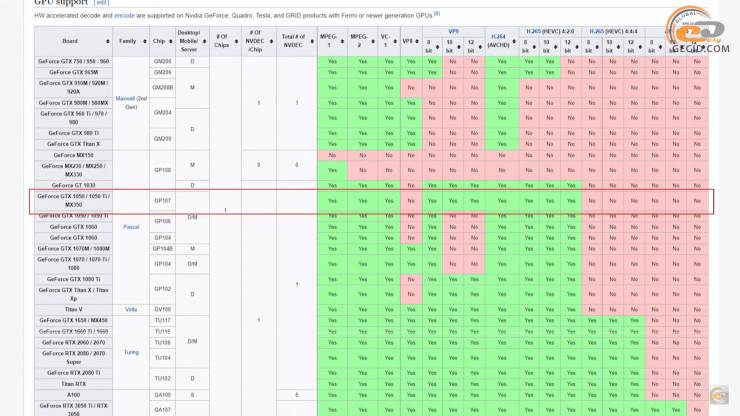This screenshot has width=740, height=416.
Task: Select the A100 board cell
Action: tap(73, 395)
